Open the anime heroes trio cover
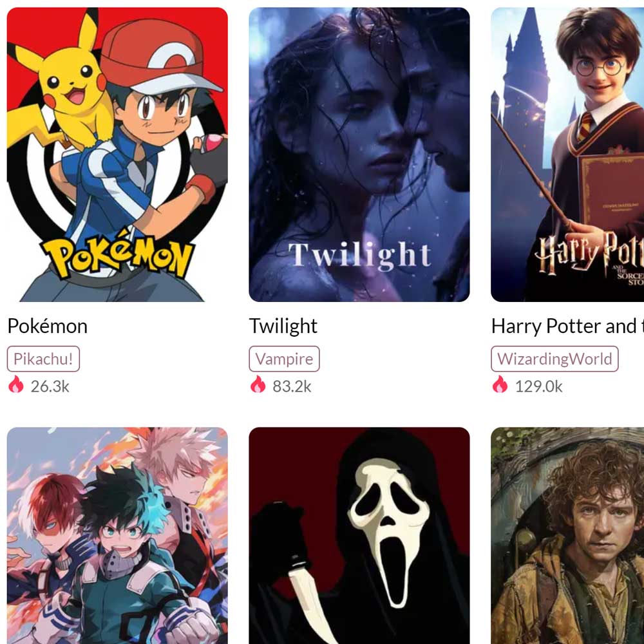This screenshot has height=644, width=644. 117,536
